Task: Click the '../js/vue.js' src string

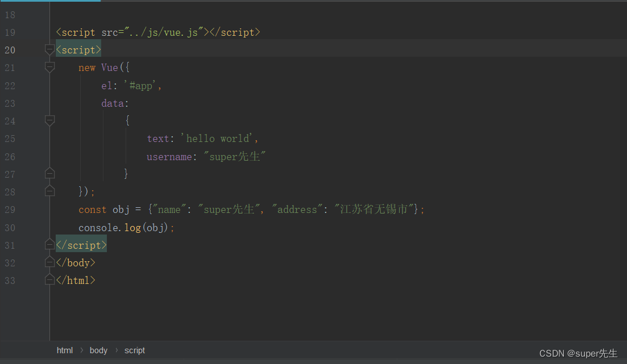Action: click(x=164, y=32)
